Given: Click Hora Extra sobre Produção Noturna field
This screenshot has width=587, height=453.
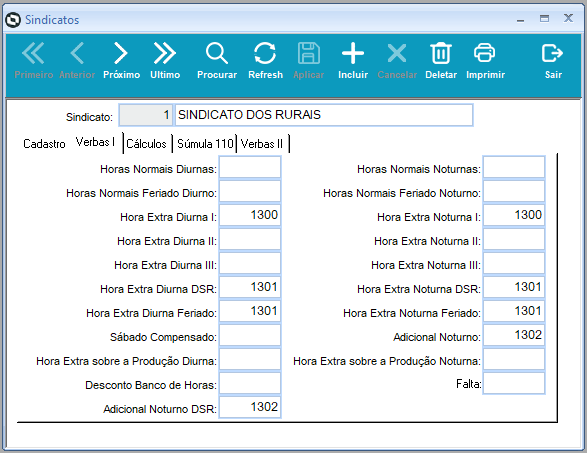Looking at the screenshot, I should point(514,359).
